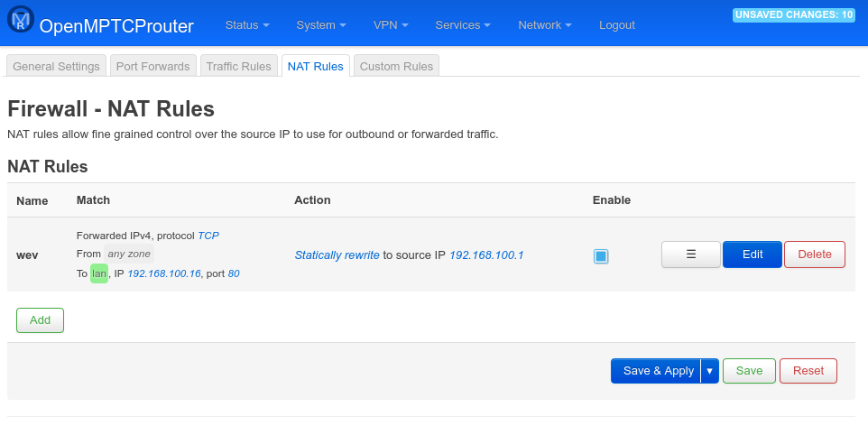Open the System dropdown menu
The width and height of the screenshot is (868, 426).
coord(321,25)
